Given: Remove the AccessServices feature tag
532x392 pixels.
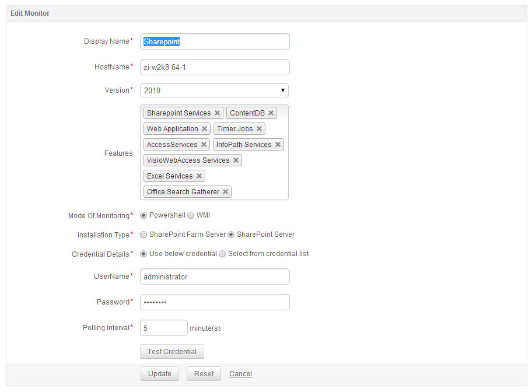Looking at the screenshot, I should click(x=204, y=145).
